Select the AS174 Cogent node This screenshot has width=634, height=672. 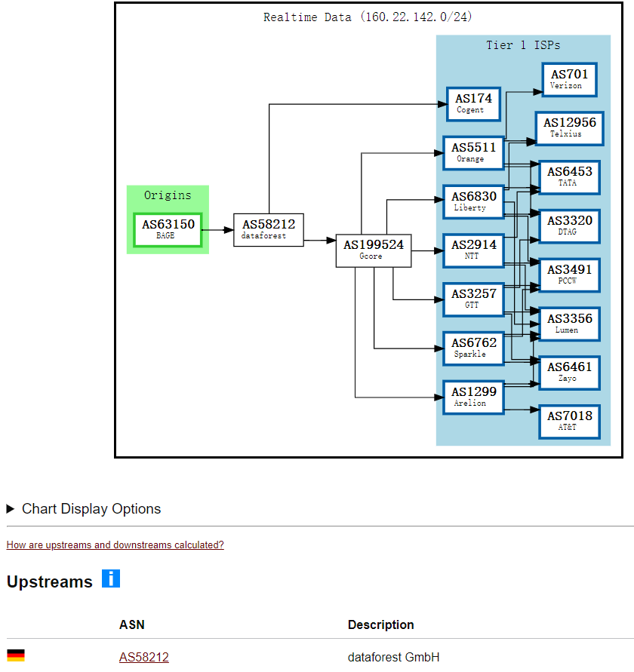pyautogui.click(x=473, y=104)
